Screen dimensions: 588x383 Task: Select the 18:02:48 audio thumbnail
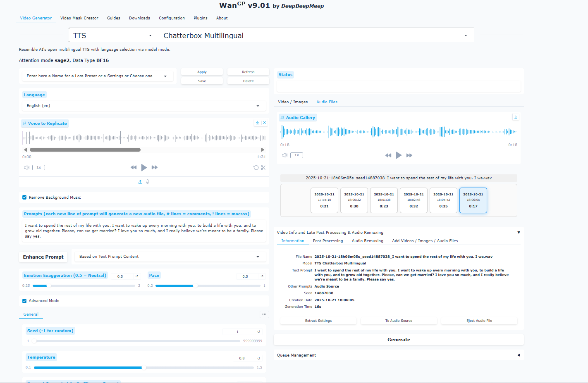click(x=414, y=200)
